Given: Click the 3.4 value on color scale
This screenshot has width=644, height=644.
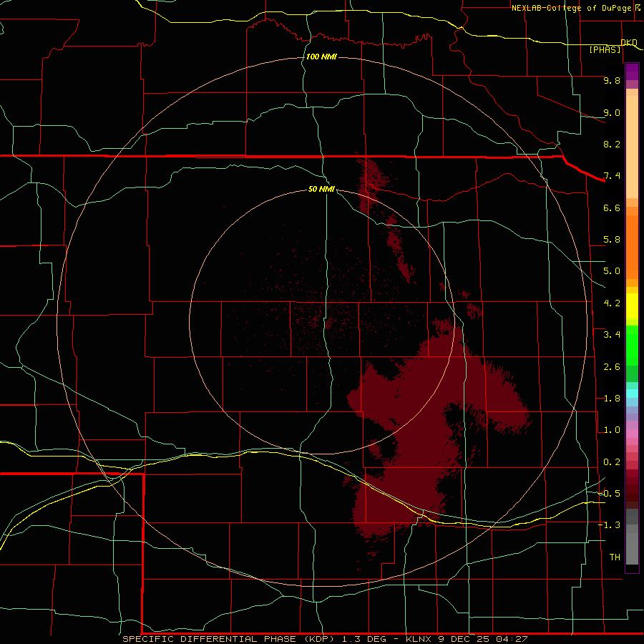Looking at the screenshot, I should click(612, 335).
